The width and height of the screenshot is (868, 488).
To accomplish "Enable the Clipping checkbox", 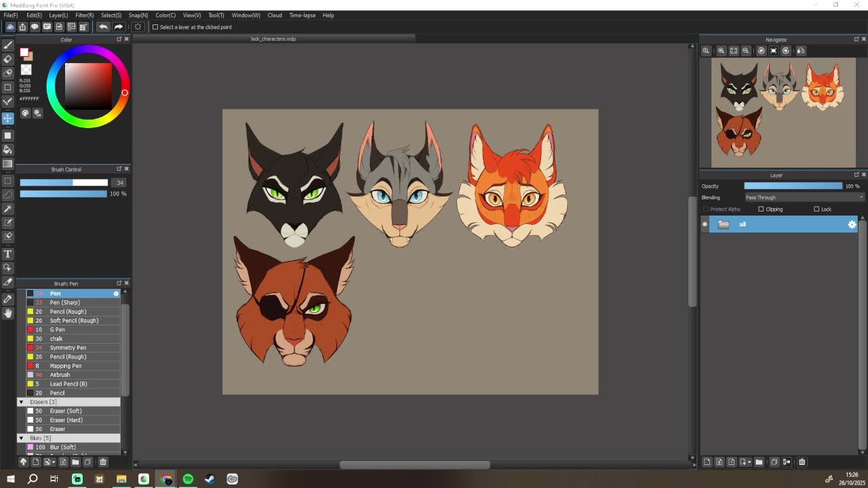I will [x=761, y=209].
